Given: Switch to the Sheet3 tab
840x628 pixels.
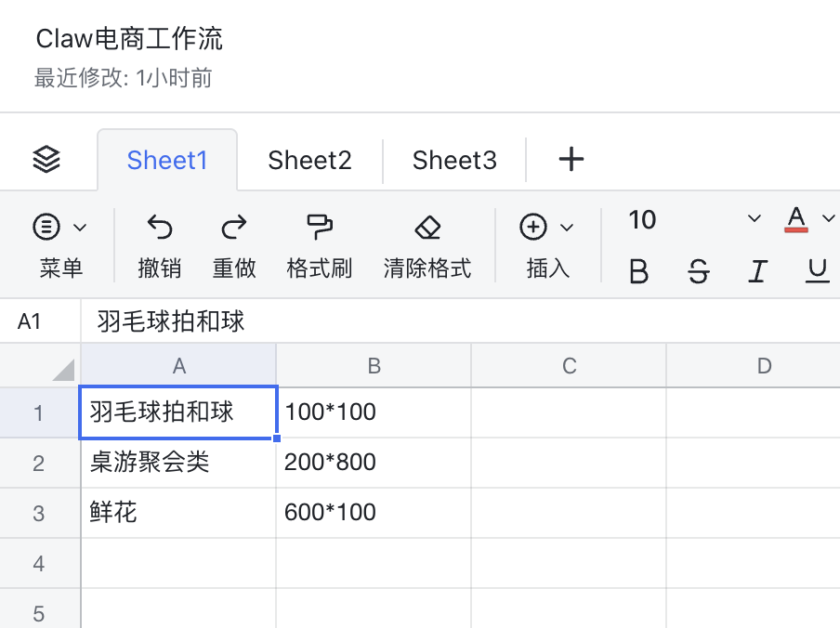Looking at the screenshot, I should tap(454, 160).
